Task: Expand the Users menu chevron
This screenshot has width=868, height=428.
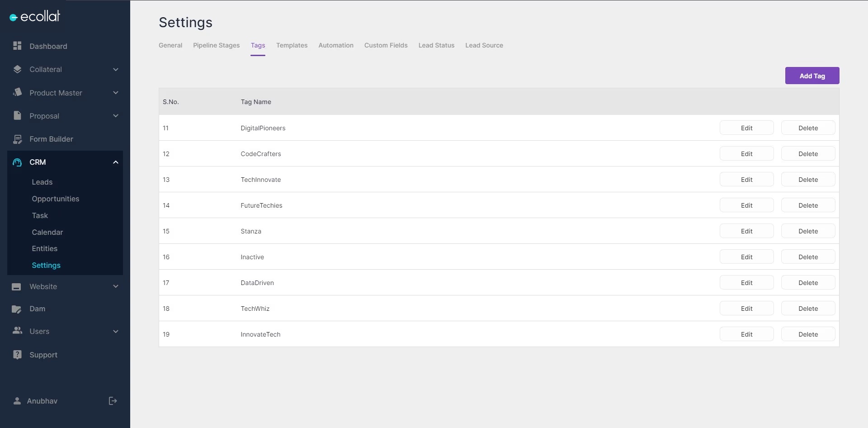Action: [116, 332]
